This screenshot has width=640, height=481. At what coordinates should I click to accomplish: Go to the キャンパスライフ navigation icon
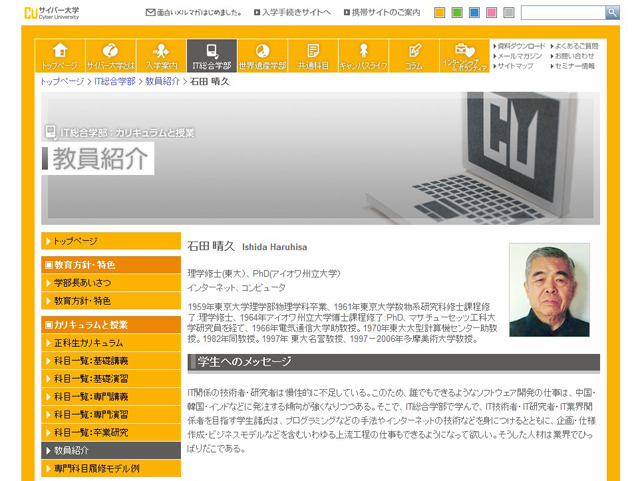pyautogui.click(x=364, y=55)
